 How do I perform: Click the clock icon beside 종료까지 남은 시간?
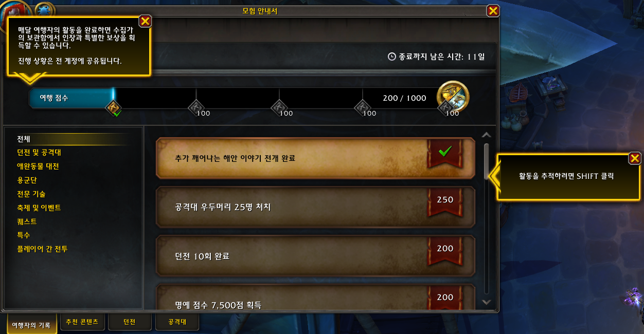(392, 57)
